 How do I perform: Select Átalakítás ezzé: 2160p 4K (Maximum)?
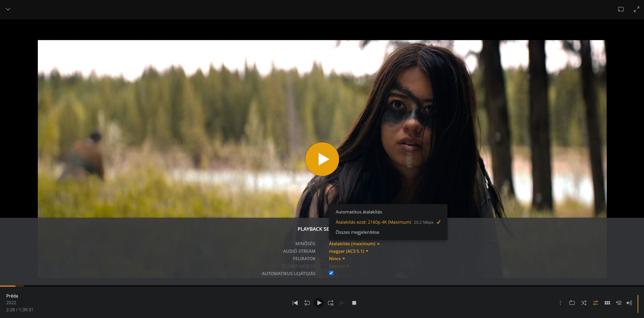tap(388, 222)
